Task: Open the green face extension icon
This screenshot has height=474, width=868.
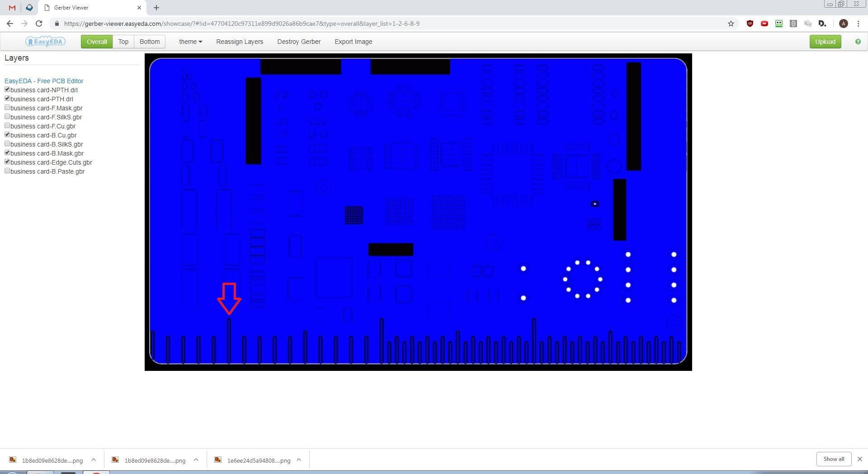Action: tap(778, 24)
